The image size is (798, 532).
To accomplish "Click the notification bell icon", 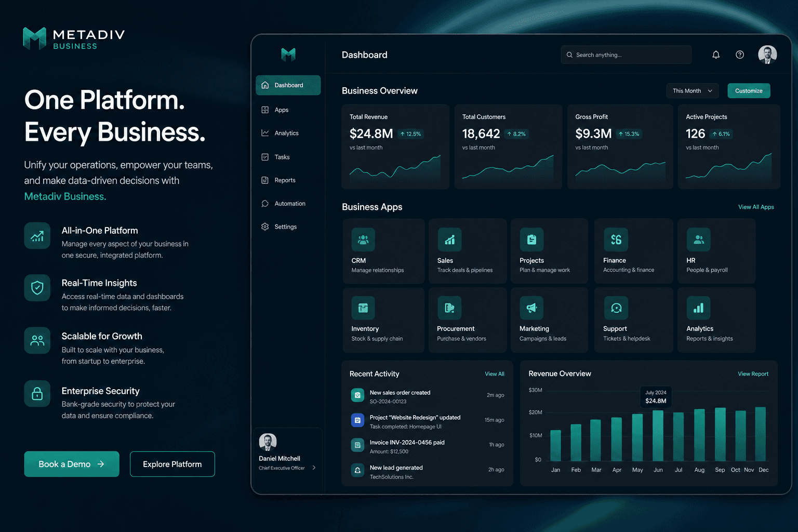I will pos(716,55).
